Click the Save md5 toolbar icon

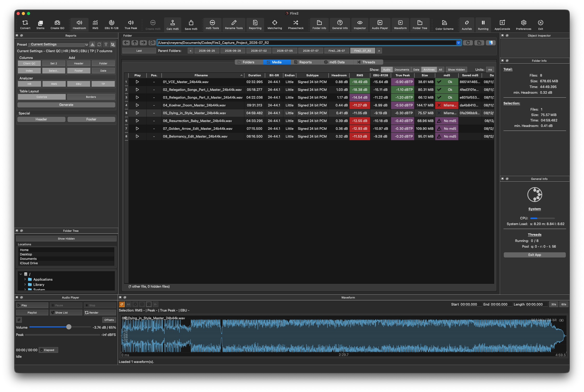pyautogui.click(x=191, y=25)
